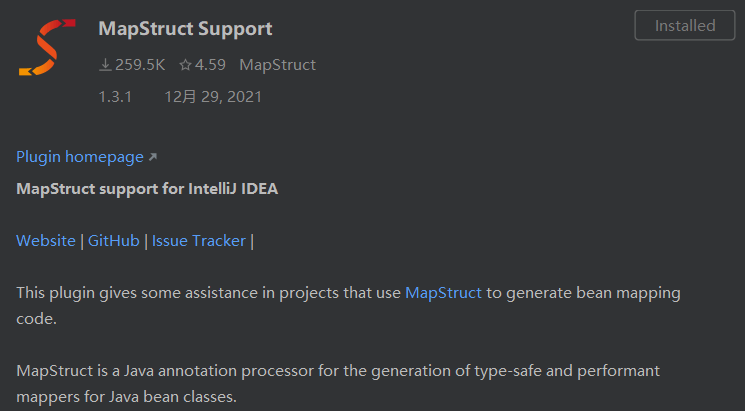Click the 'MapStruct support for IntelliJ IDEA' heading

pos(147,189)
